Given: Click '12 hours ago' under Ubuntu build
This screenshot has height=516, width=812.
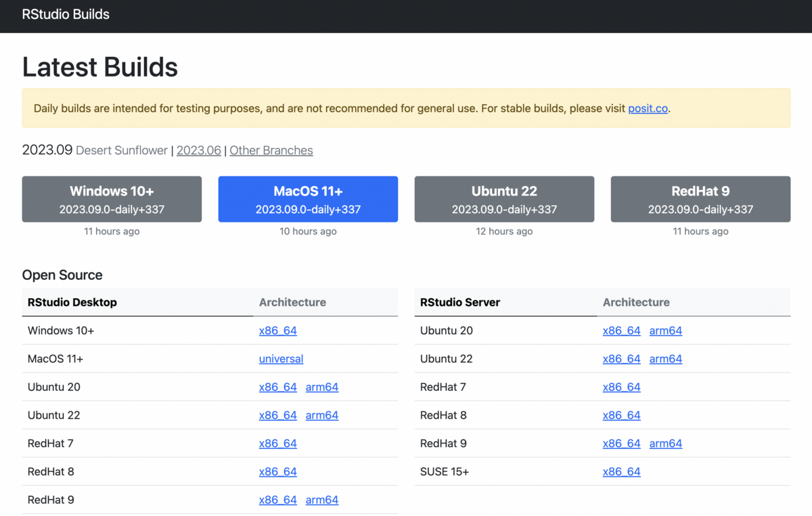Looking at the screenshot, I should (504, 231).
